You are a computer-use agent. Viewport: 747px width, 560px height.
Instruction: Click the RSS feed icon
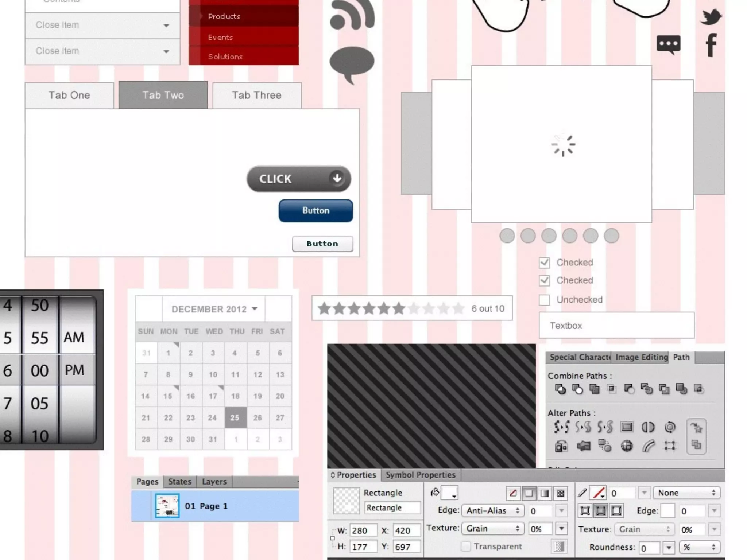coord(352,15)
